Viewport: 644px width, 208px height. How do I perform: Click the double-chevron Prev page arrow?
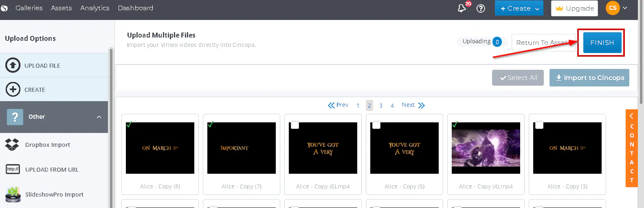point(331,105)
